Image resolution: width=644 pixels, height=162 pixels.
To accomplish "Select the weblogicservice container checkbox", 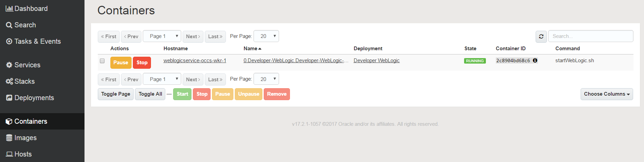I will [x=102, y=61].
